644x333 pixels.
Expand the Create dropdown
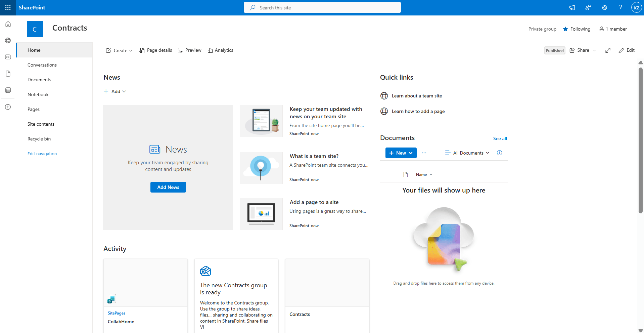click(119, 50)
